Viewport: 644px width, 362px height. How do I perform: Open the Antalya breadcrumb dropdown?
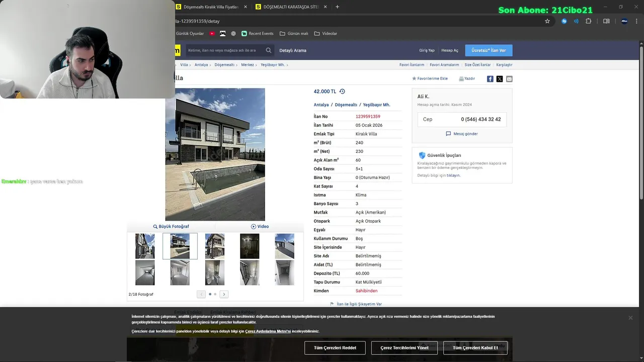click(202, 65)
